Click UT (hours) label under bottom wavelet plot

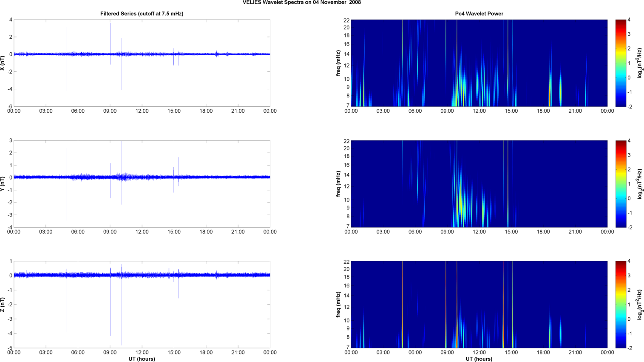point(479,359)
